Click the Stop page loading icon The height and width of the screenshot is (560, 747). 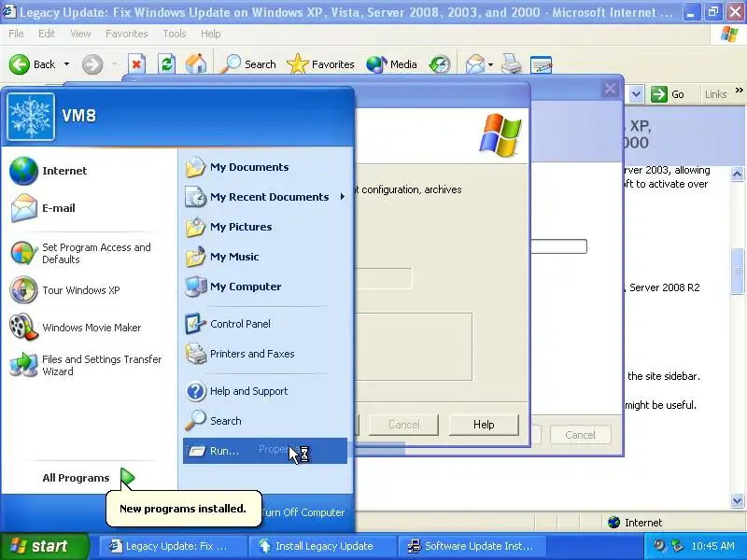(136, 64)
